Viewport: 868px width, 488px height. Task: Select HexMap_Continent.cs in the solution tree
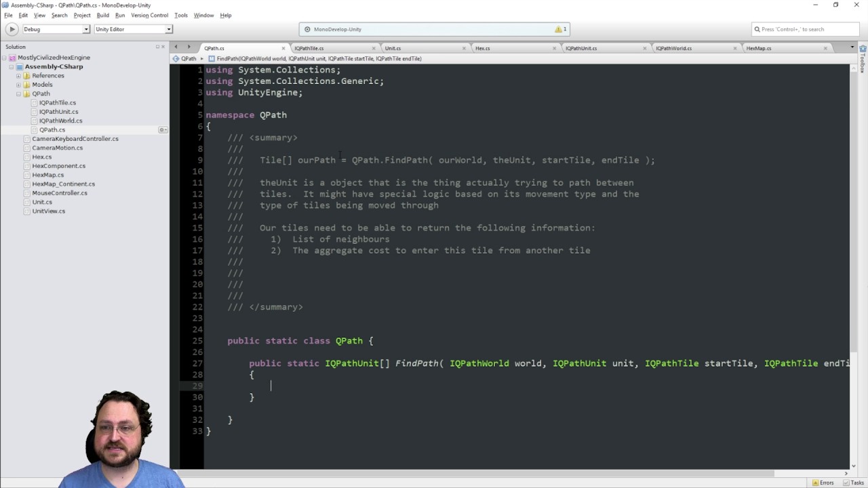coord(64,184)
